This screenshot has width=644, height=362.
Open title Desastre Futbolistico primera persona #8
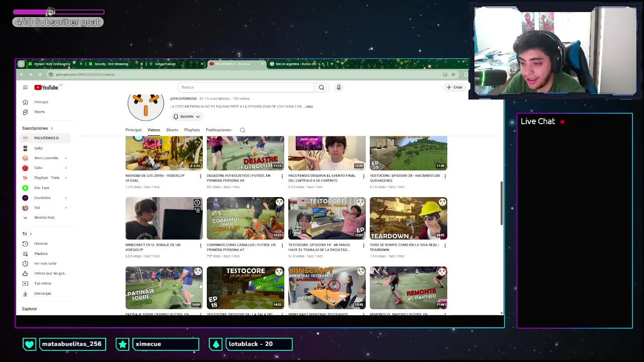point(238,178)
